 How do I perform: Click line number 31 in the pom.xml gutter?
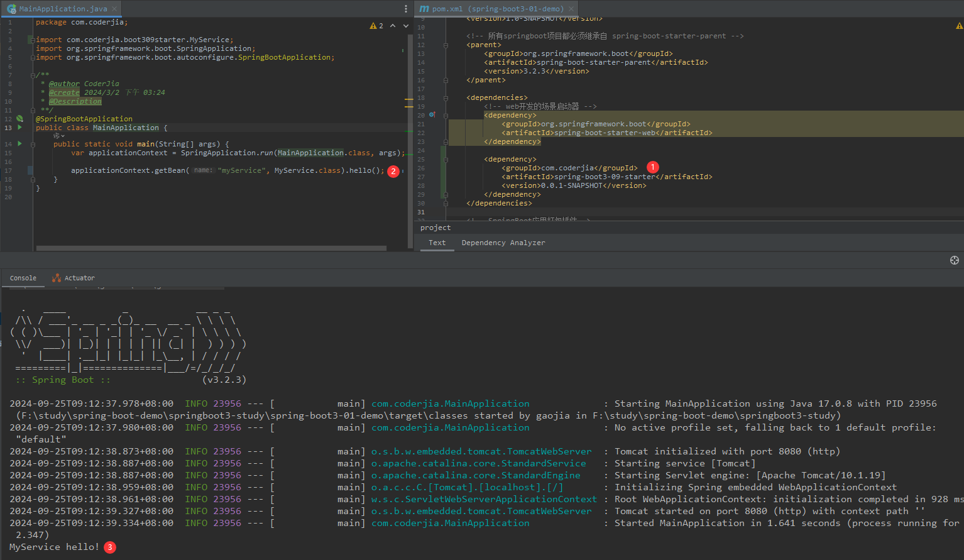(421, 212)
